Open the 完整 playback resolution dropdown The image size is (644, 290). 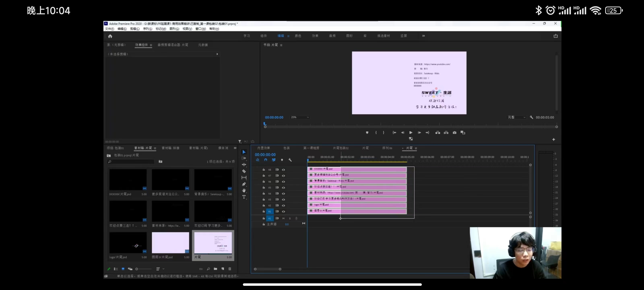pyautogui.click(x=516, y=117)
